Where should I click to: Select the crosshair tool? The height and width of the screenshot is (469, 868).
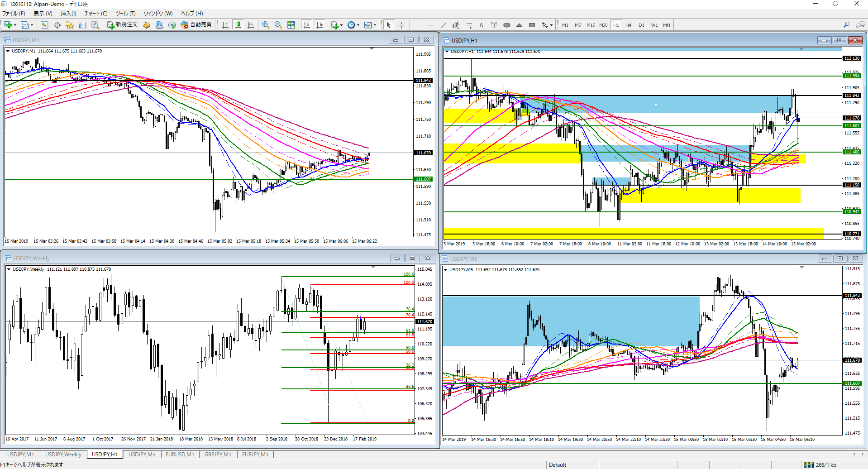pos(401,25)
